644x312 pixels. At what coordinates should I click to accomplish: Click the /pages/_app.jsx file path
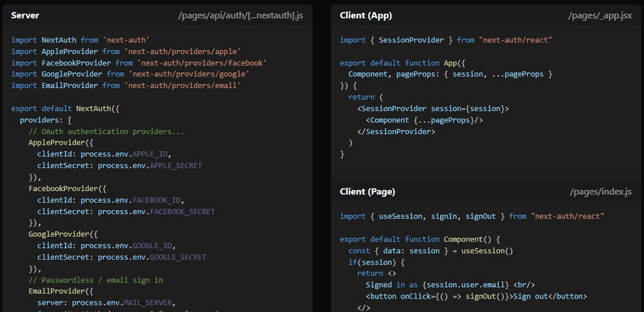600,15
